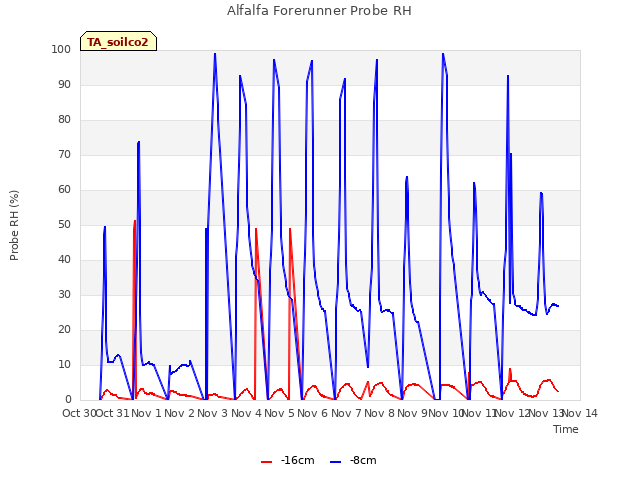The width and height of the screenshot is (640, 480).
Task: Click the 90 y-axis tick label
Action: [x=64, y=84]
